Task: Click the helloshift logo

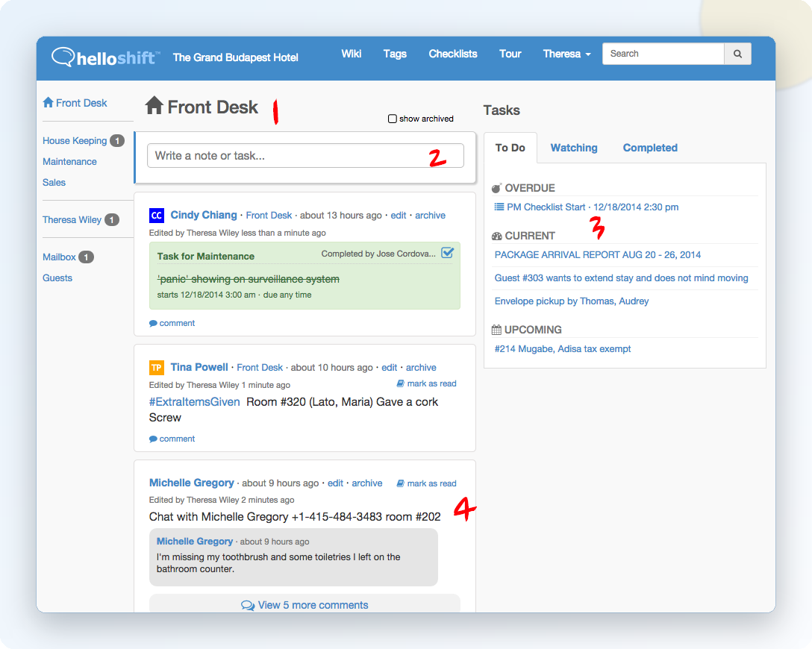Action: click(x=106, y=57)
